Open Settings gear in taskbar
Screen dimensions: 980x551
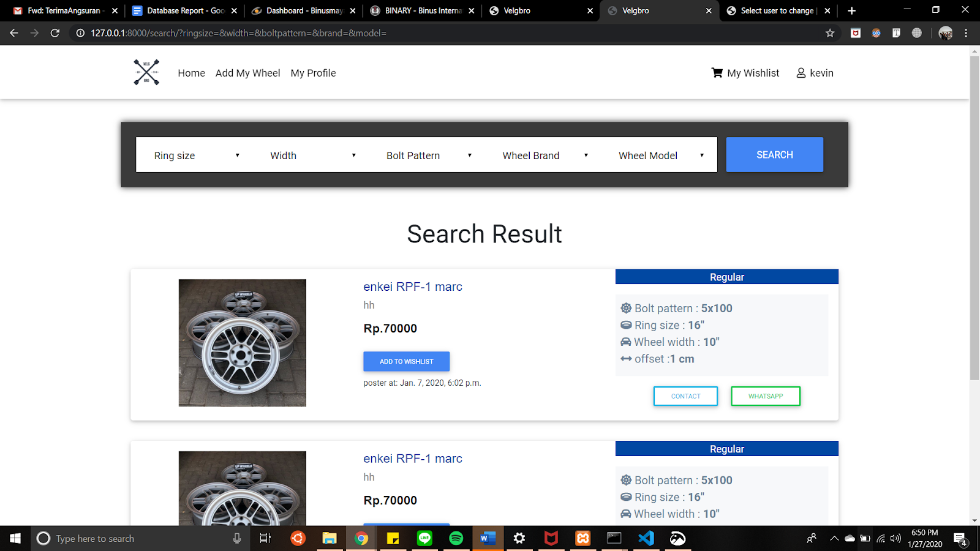click(519, 538)
